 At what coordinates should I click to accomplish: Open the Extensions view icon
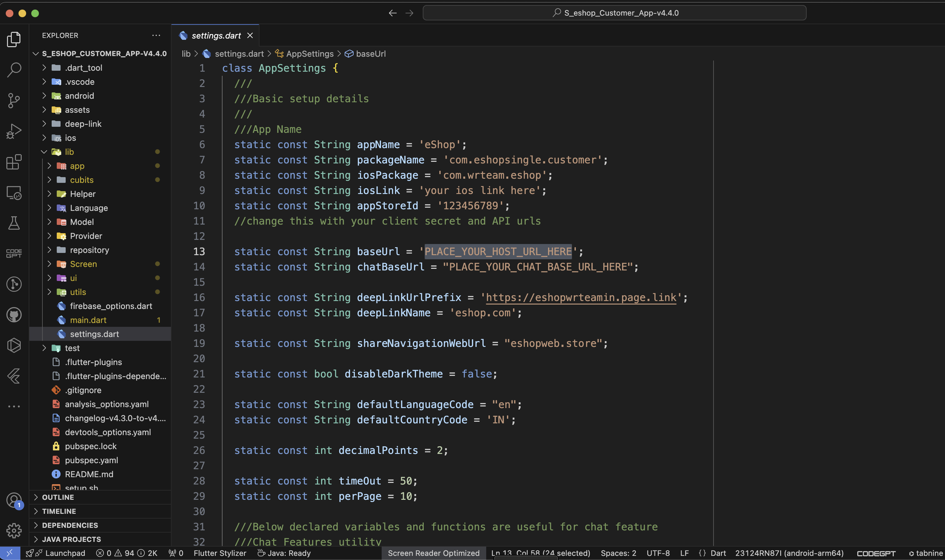coord(14,162)
